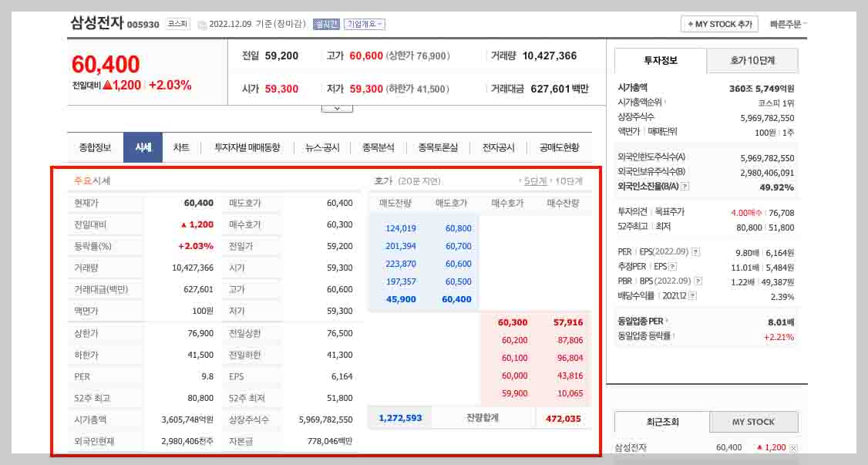This screenshot has height=465, width=868.
Task: Click the 등락률(%) value +2.03%
Action: click(x=195, y=246)
